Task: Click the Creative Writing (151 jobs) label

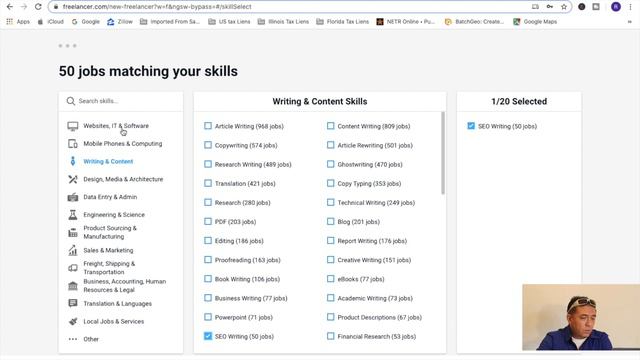Action: [374, 260]
